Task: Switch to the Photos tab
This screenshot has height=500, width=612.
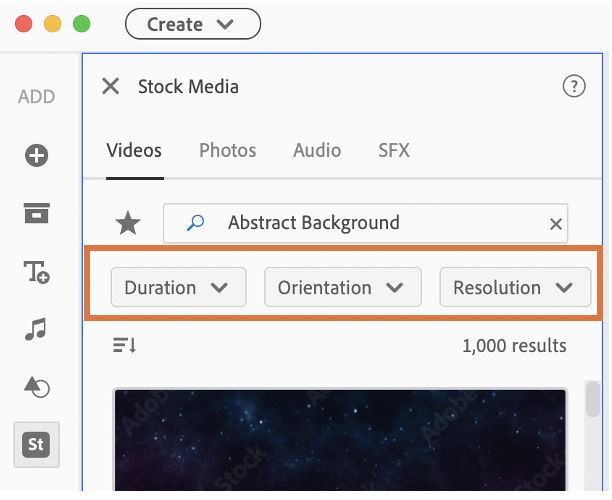Action: pos(227,151)
